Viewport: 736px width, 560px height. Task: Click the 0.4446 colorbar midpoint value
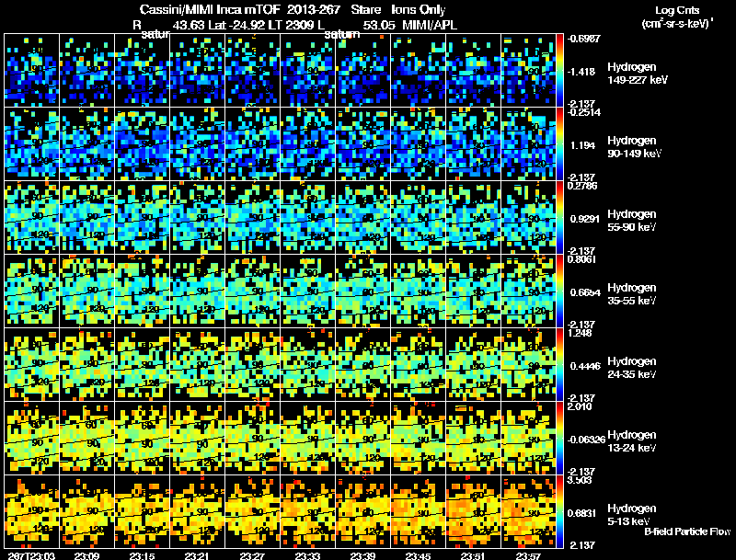[x=585, y=366]
